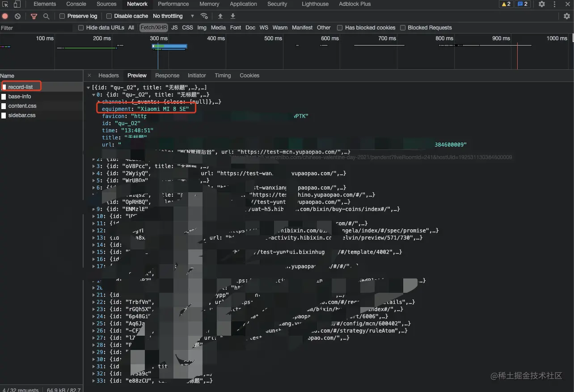Screen dimensions: 574x392
Task: Open the request Timing tab
Action: pos(223,76)
